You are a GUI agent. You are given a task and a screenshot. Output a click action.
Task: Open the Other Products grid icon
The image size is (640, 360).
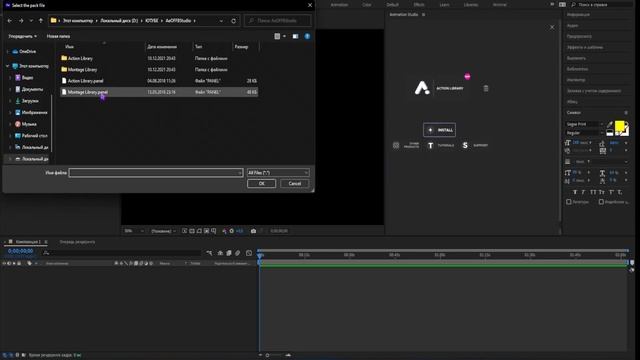pyautogui.click(x=396, y=145)
